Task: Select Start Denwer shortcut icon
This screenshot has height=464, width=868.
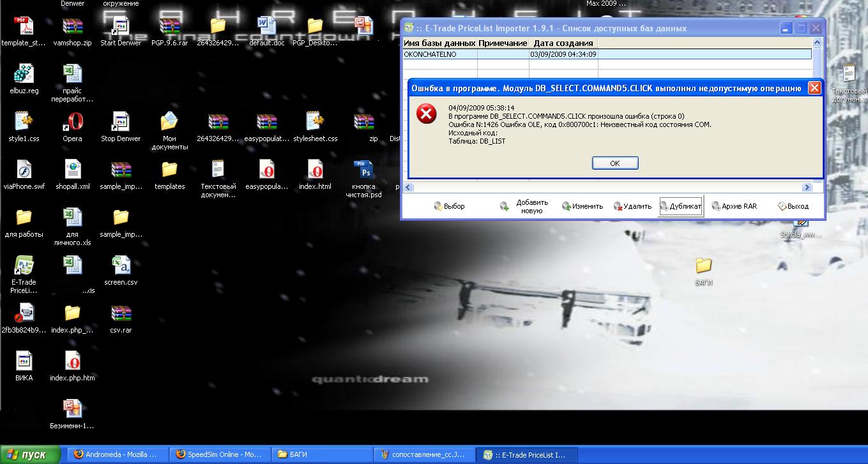Action: [x=121, y=32]
